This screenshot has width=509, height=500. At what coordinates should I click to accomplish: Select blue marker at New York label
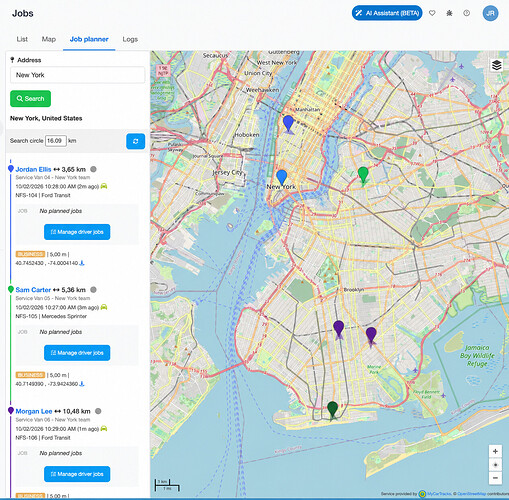pyautogui.click(x=282, y=177)
